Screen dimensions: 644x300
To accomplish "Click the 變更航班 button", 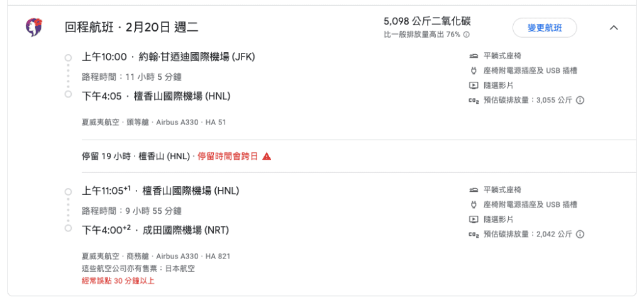I will pos(545,28).
